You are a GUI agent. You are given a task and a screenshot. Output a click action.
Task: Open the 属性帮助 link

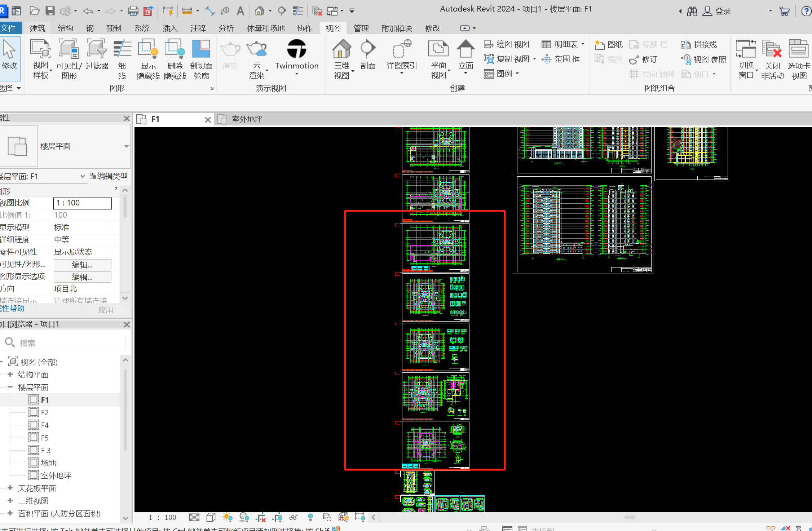click(12, 309)
